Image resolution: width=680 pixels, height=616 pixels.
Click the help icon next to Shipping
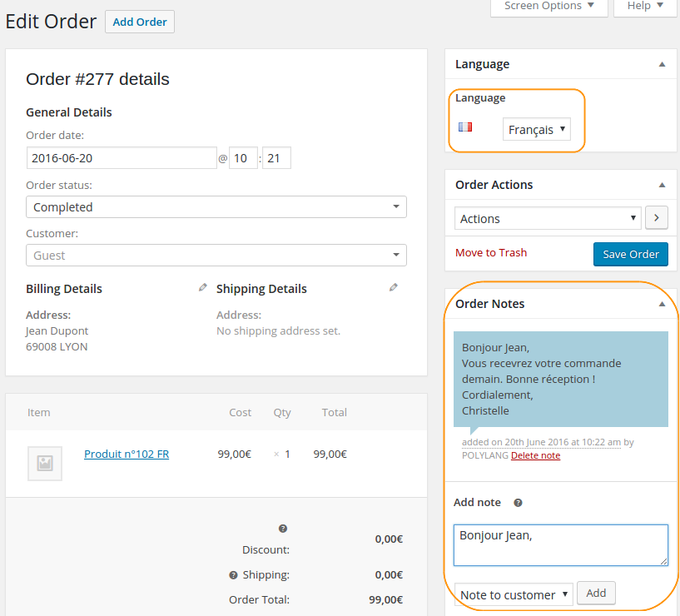click(233, 575)
